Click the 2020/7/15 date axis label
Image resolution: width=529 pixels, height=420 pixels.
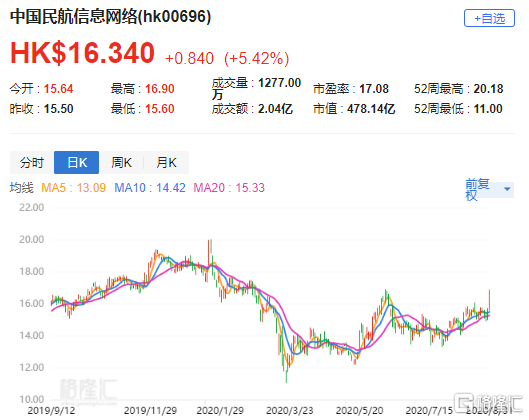(429, 411)
